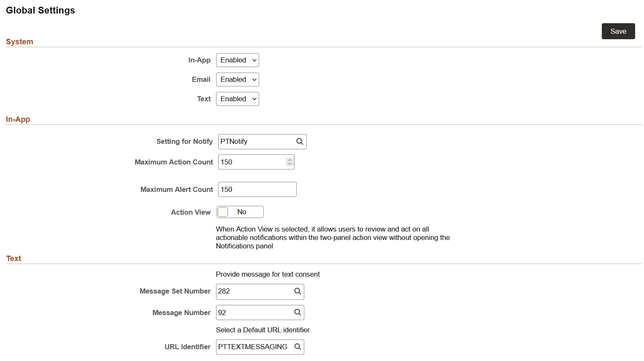Image resolution: width=644 pixels, height=361 pixels.
Task: Click the 'Setting for Notify' label
Action: click(184, 142)
